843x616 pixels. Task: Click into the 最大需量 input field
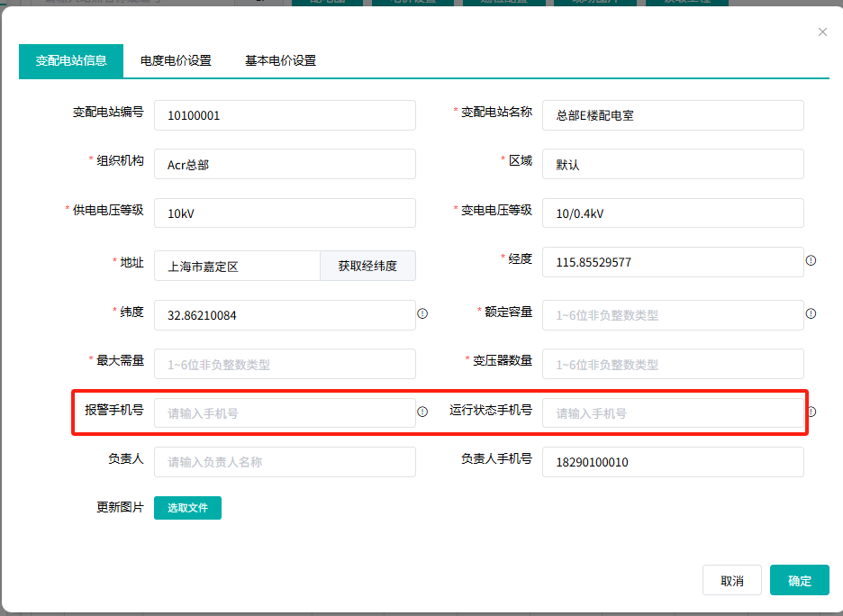pyautogui.click(x=285, y=365)
